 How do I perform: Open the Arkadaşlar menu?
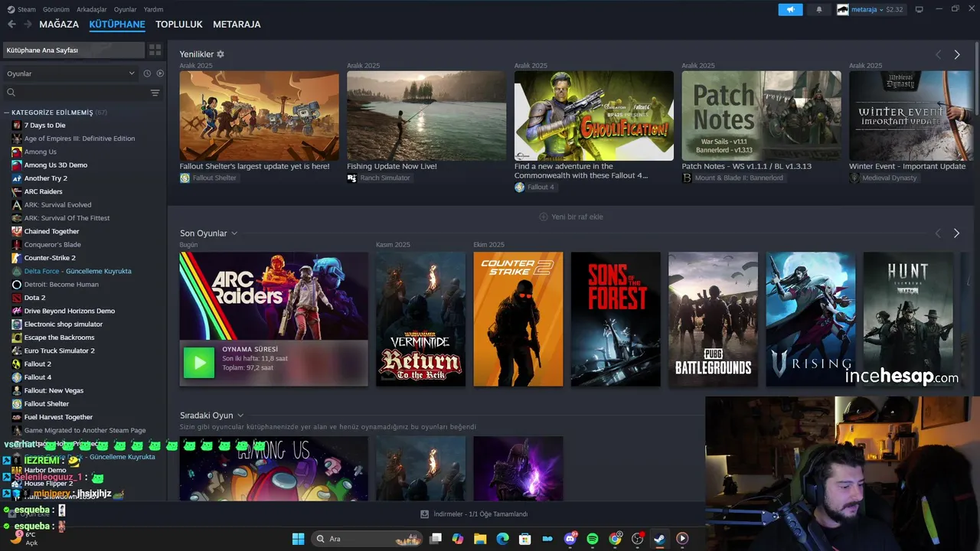(x=92, y=9)
